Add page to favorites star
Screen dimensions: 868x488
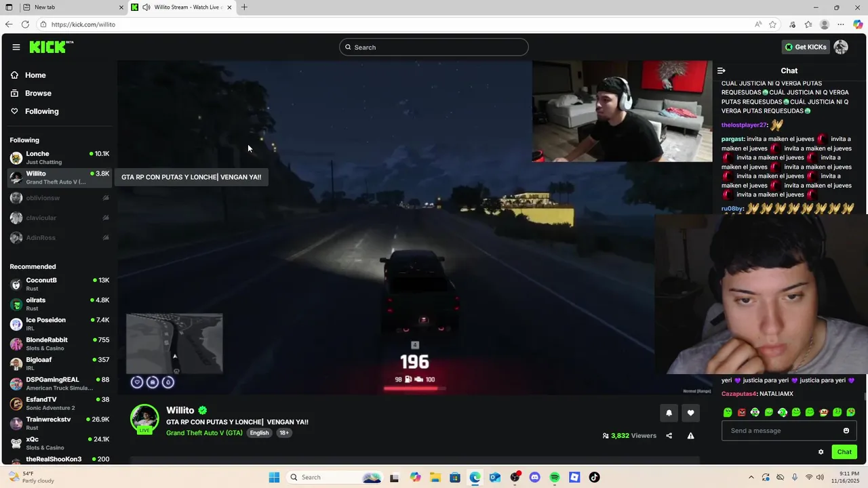tap(772, 24)
